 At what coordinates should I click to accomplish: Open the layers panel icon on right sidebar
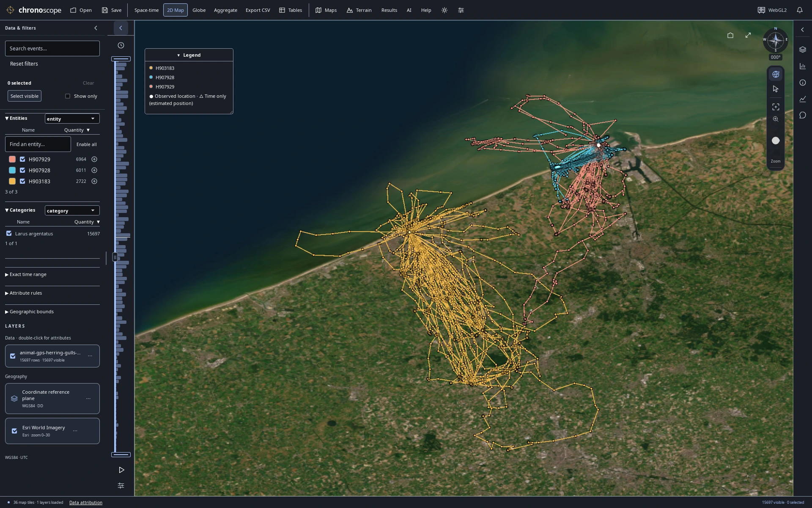tap(803, 50)
